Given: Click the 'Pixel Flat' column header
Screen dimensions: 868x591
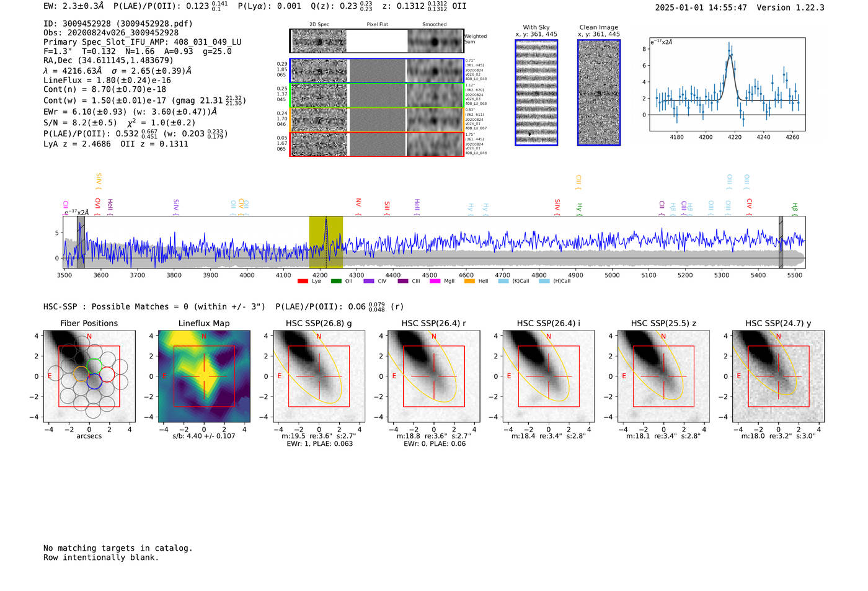Looking at the screenshot, I should (x=377, y=24).
